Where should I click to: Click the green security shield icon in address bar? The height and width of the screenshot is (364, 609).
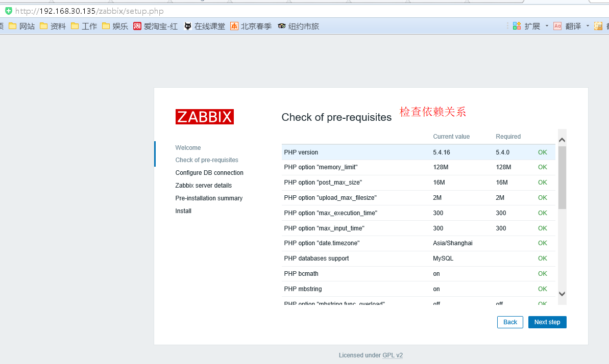point(8,11)
